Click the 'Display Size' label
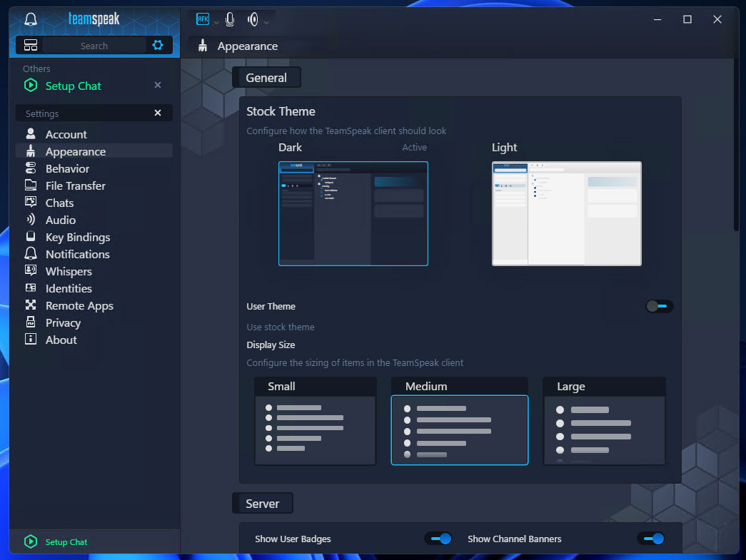The width and height of the screenshot is (746, 560). [x=271, y=345]
